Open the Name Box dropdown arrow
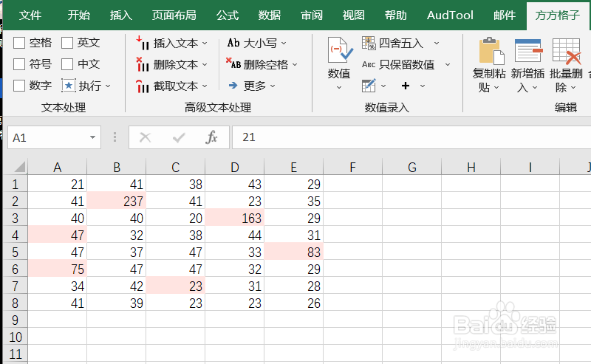591x364 pixels. (x=92, y=137)
